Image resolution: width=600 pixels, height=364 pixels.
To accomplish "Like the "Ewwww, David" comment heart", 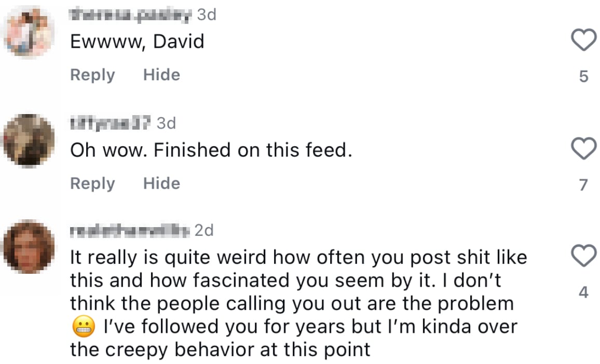I will (x=583, y=39).
